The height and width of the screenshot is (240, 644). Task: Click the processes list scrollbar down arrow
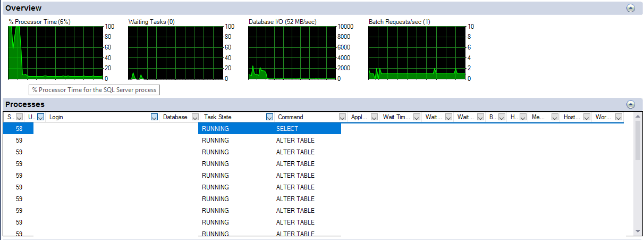[638, 231]
